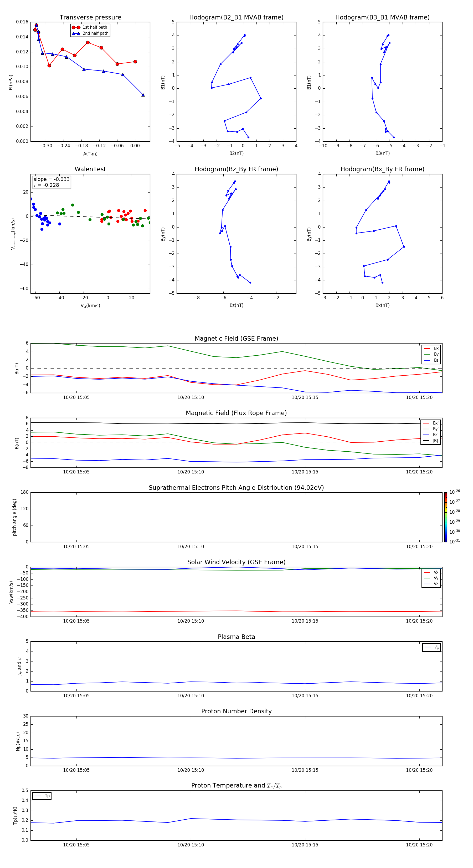Screen dimensions: 473x868
Task: Click '10/20 15:15' tick under Proton Number Density
Action: point(305,770)
